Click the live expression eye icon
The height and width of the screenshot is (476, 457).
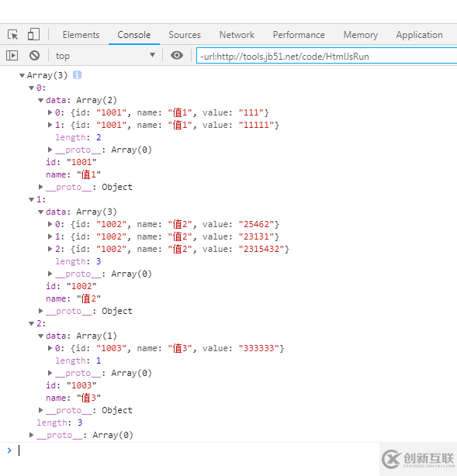pyautogui.click(x=177, y=55)
